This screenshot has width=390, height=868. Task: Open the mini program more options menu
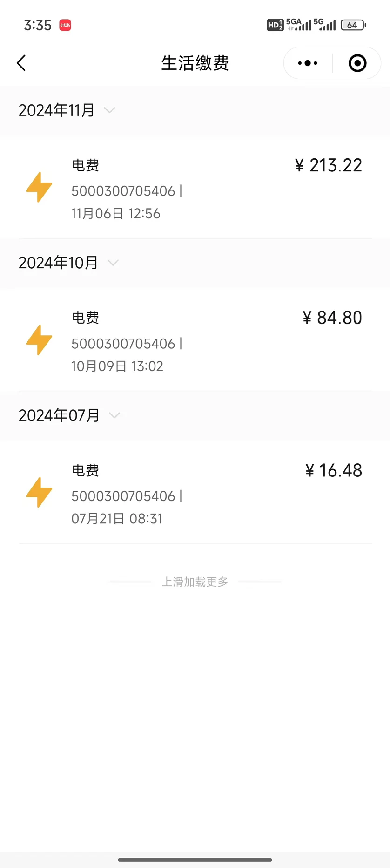point(308,63)
